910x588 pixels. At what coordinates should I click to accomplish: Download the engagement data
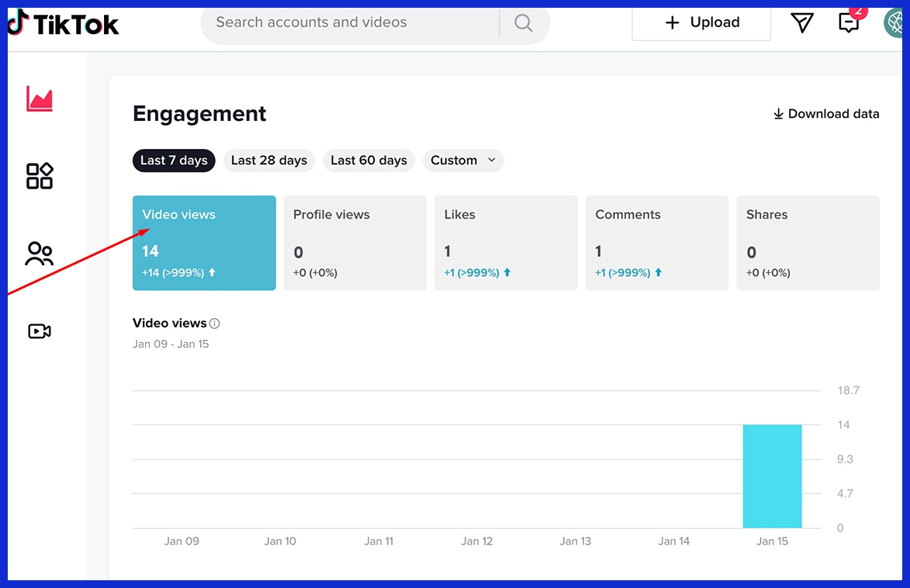click(825, 113)
